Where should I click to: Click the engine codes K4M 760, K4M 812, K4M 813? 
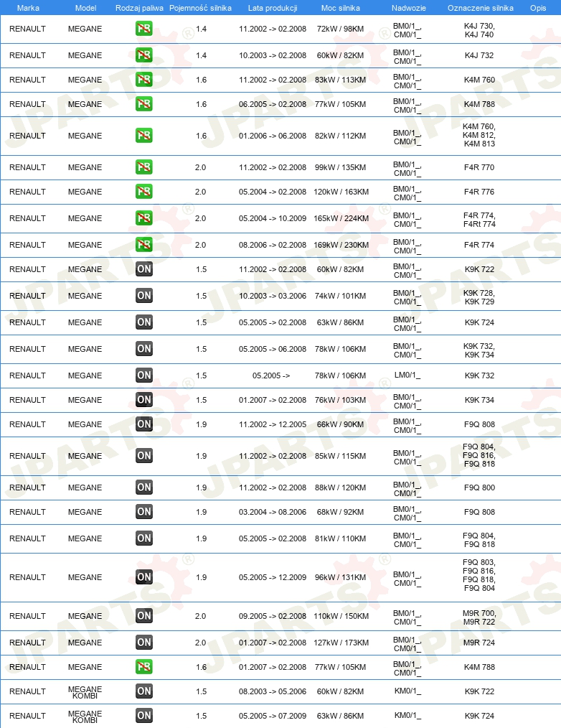click(x=479, y=135)
